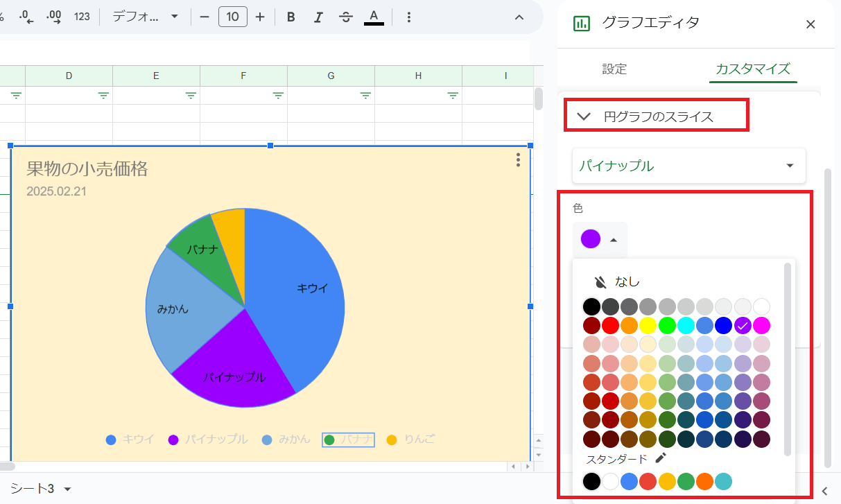Close the グラフエディタ panel
This screenshot has height=504, width=841.
810,24
